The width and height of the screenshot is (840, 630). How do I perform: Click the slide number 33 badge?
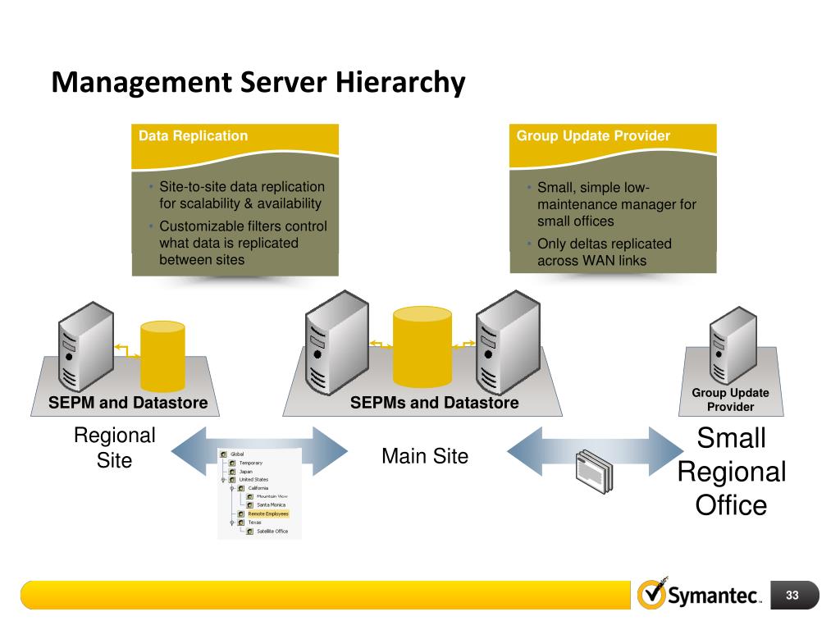(794, 596)
